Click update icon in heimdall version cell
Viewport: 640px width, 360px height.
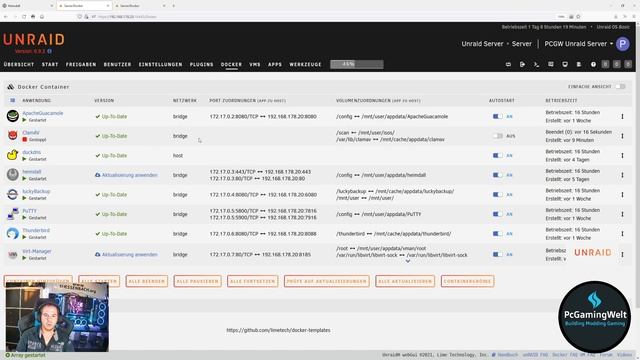click(x=98, y=175)
